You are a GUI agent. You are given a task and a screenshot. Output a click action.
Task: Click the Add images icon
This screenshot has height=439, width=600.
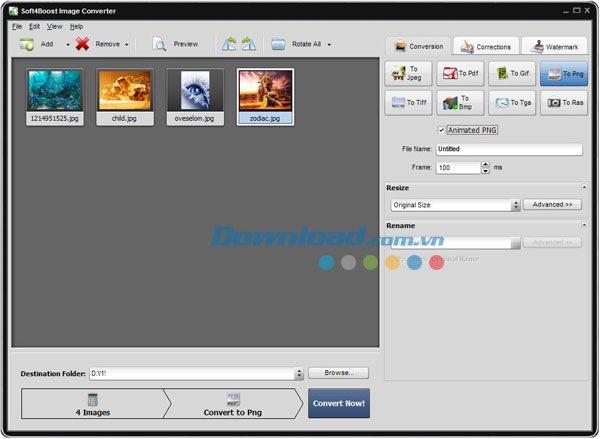(27, 44)
